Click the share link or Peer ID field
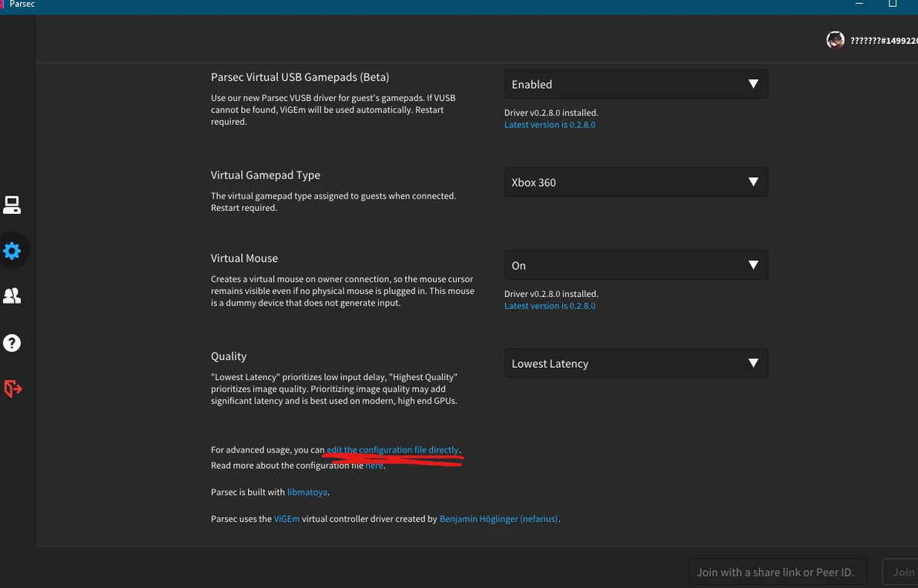 point(776,572)
